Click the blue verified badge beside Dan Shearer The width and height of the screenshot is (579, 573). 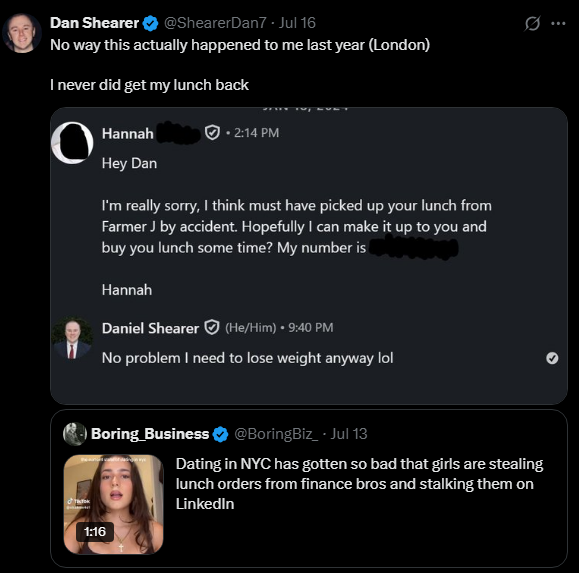150,23
